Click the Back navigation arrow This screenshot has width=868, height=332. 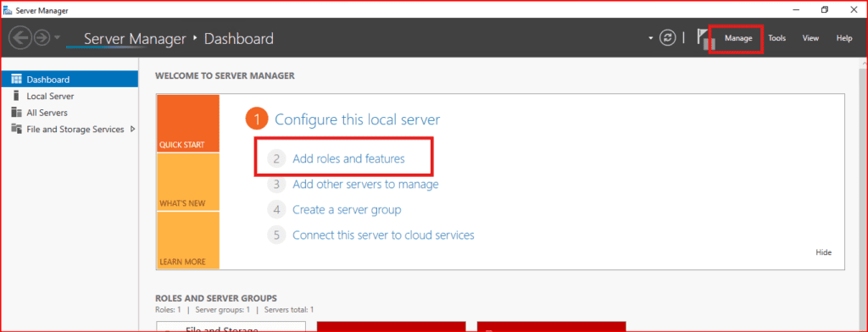tap(20, 37)
